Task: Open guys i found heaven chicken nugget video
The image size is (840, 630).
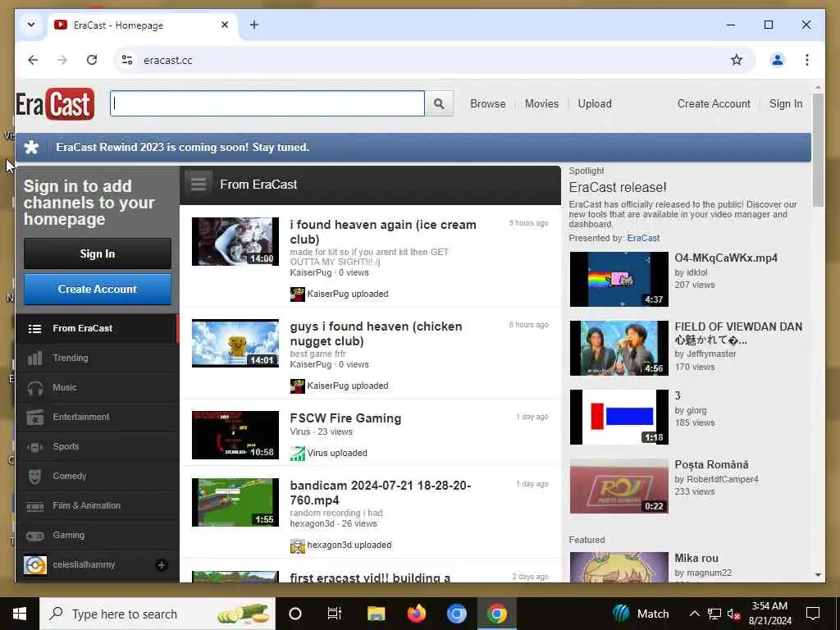Action: pos(376,334)
